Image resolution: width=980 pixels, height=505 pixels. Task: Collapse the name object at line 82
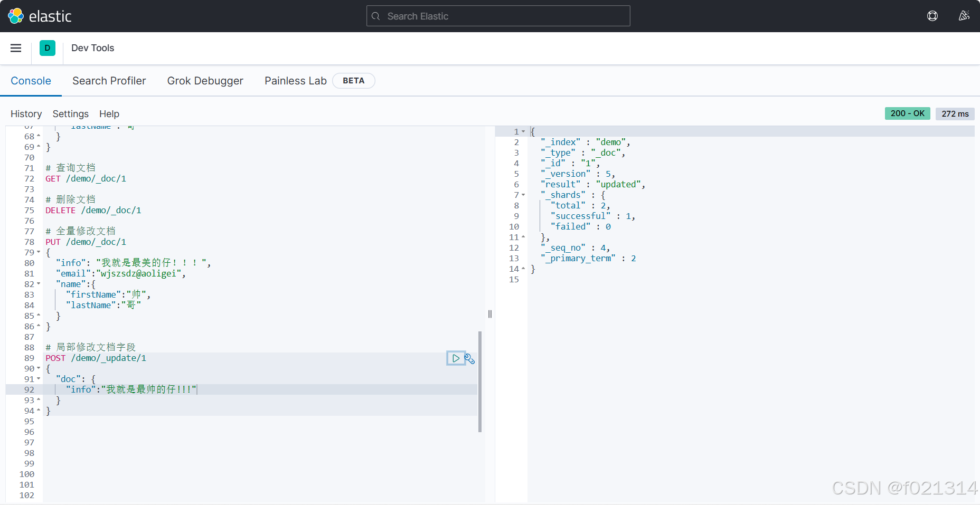(39, 284)
